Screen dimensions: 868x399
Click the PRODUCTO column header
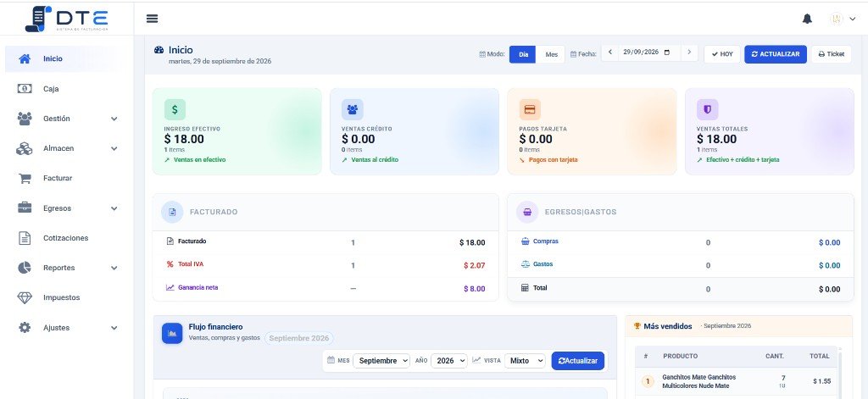(681, 356)
